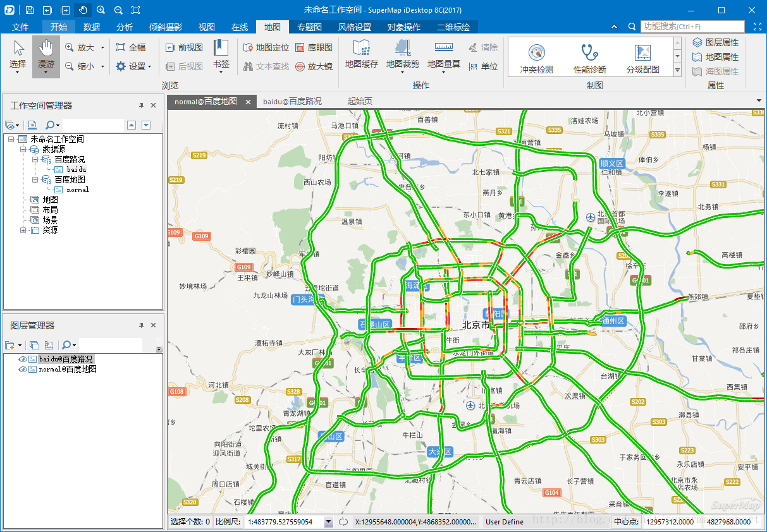Toggle visibility of normal@百度地图 layer

click(23, 369)
